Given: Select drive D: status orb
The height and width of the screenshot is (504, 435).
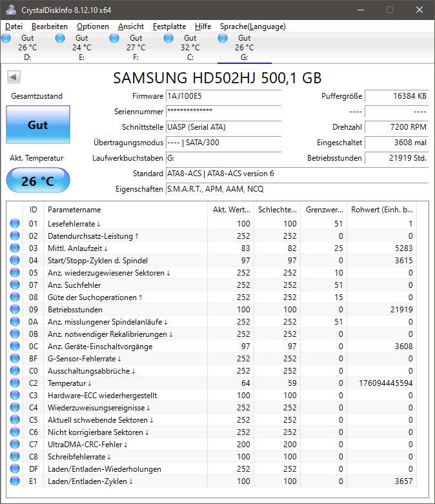Looking at the screenshot, I should click(x=6, y=38).
